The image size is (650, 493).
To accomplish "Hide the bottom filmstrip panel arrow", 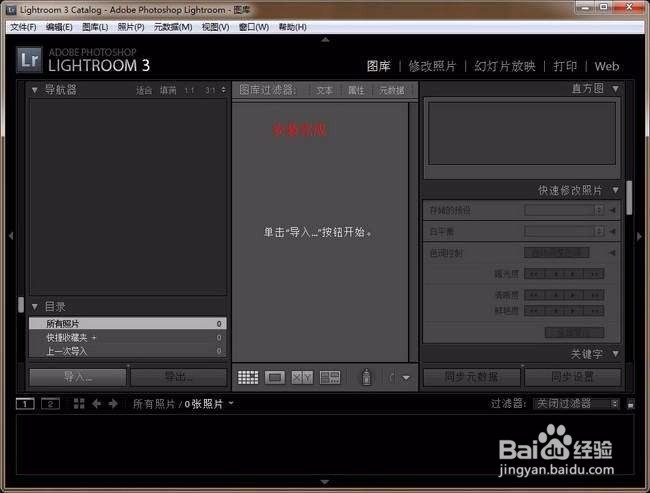I will 325,482.
